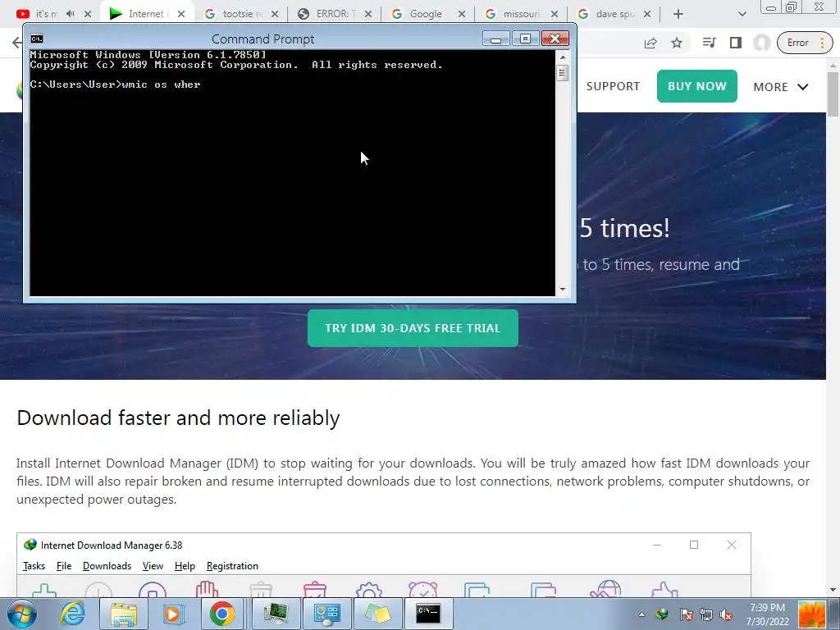Click the IDM 6.38 screenshot image
This screenshot has height=630, width=840.
[x=384, y=564]
